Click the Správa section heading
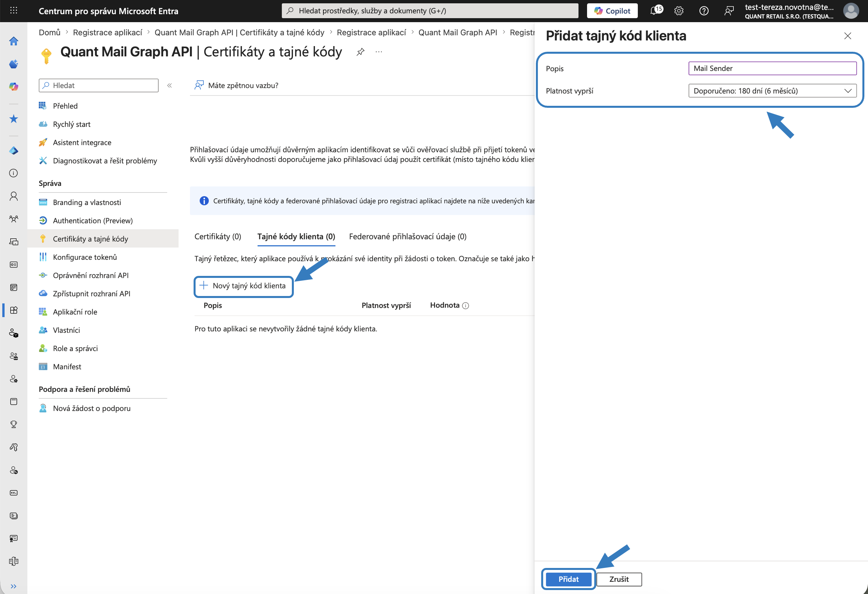 click(x=50, y=183)
